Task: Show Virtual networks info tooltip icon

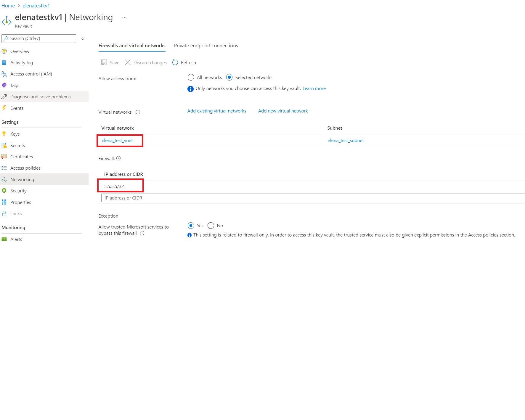Action: coord(138,112)
